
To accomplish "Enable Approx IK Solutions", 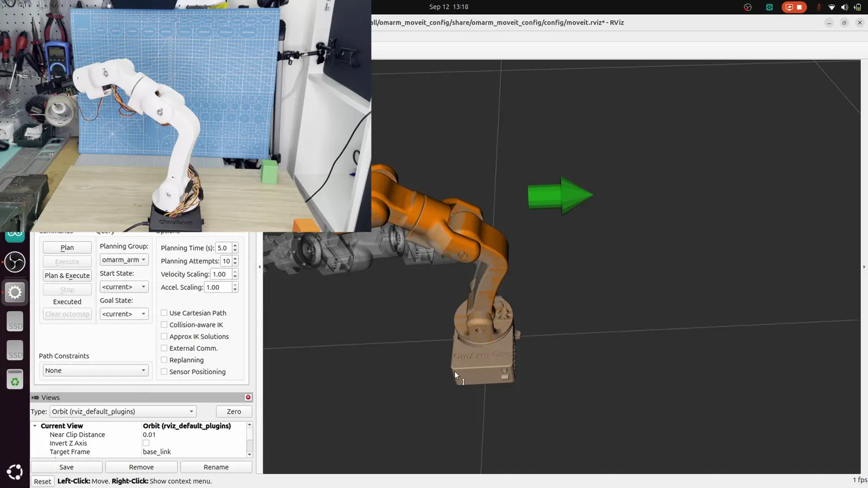I will 164,336.
